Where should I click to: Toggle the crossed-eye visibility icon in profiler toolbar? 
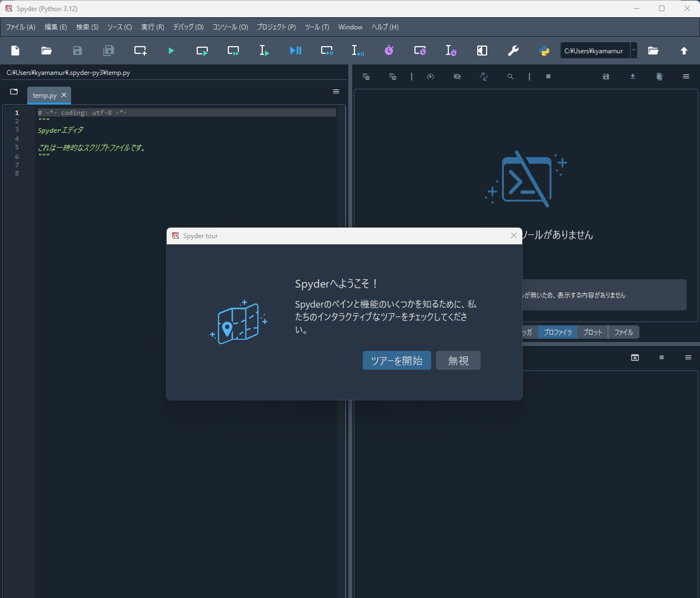[x=457, y=77]
